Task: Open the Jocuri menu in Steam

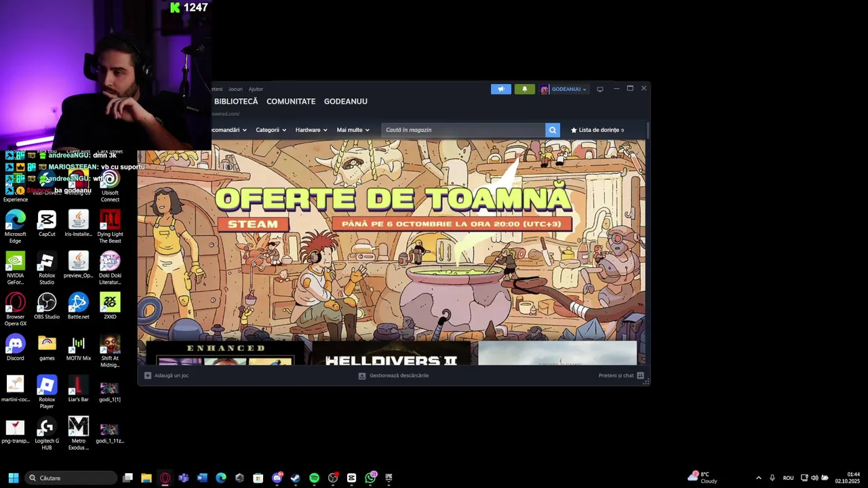Action: pos(235,89)
